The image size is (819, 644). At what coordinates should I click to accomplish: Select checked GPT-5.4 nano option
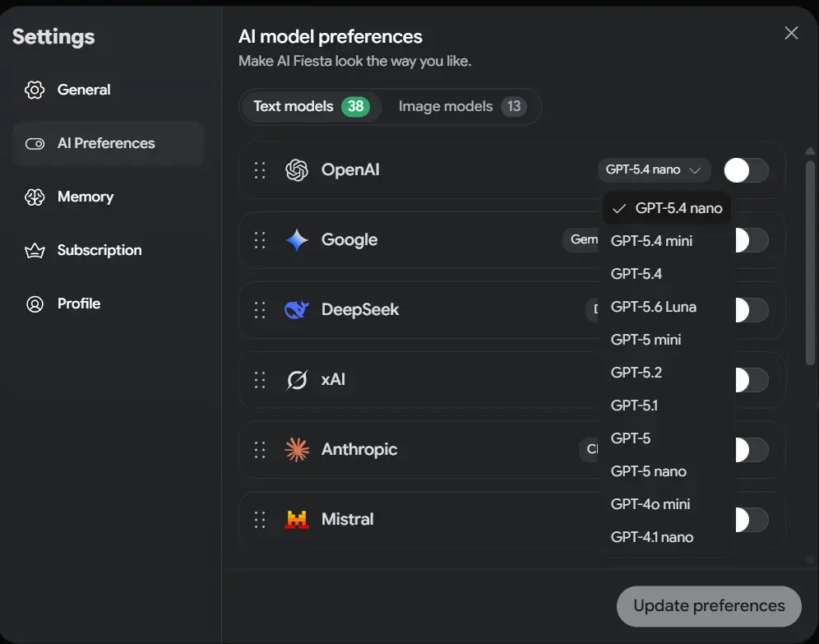point(667,208)
